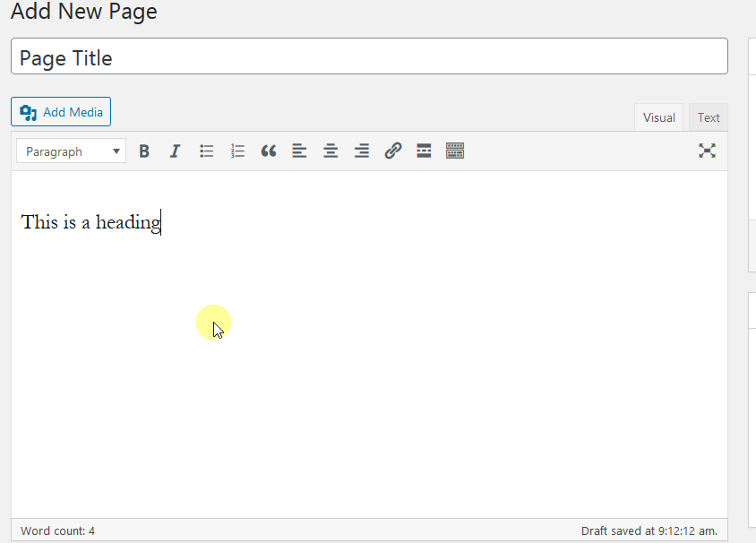This screenshot has width=756, height=543.
Task: Click the Draft saved timestamp text
Action: click(x=649, y=530)
